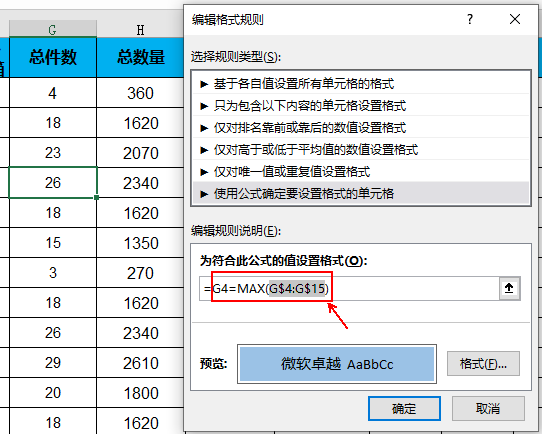The image size is (542, 434).
Task: Select rule type 使用公式确定要设置格式的单元格
Action: tap(361, 194)
